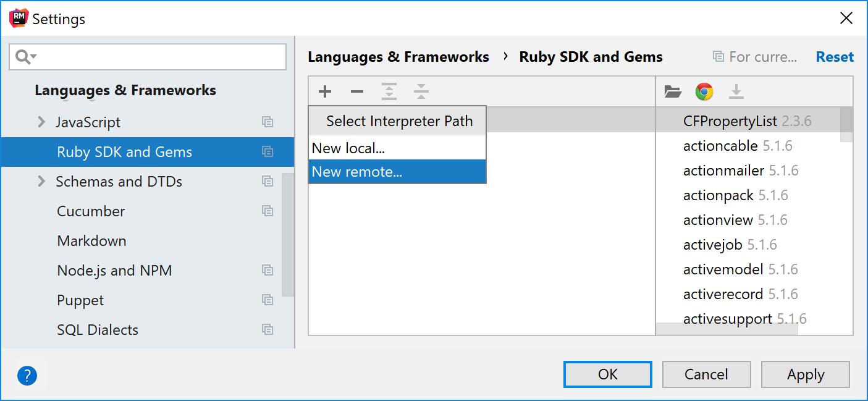The image size is (868, 401).
Task: Click the minus remove SDK icon
Action: point(357,92)
